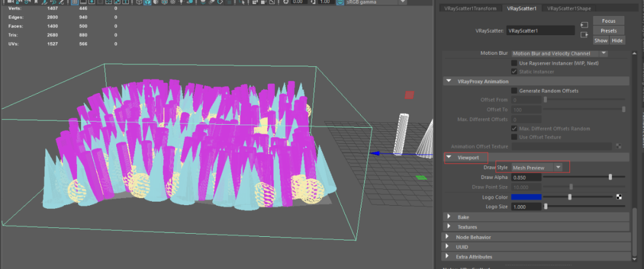Viewport: 644px width, 269px height.
Task: Open the Draw Style Mesh Preview dropdown
Action: (x=537, y=168)
